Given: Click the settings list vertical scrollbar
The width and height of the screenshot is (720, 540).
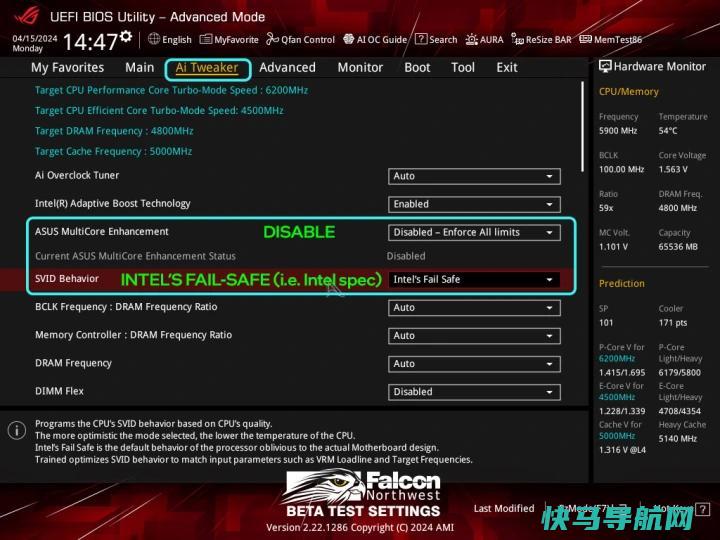Looking at the screenshot, I should tap(583, 127).
